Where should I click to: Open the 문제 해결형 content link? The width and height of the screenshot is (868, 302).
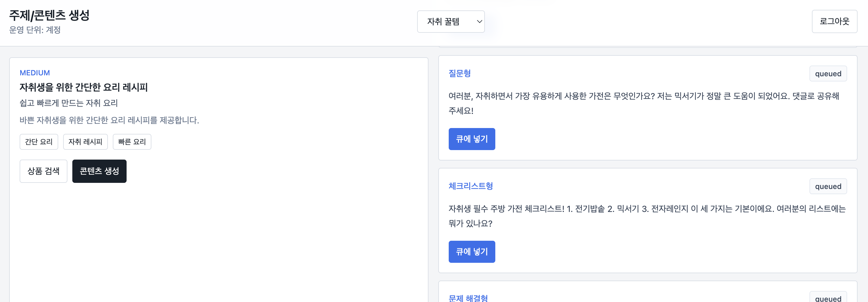pos(468,298)
